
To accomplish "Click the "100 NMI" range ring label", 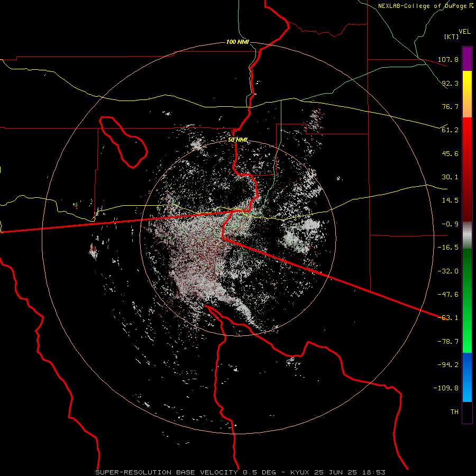I will (x=237, y=42).
